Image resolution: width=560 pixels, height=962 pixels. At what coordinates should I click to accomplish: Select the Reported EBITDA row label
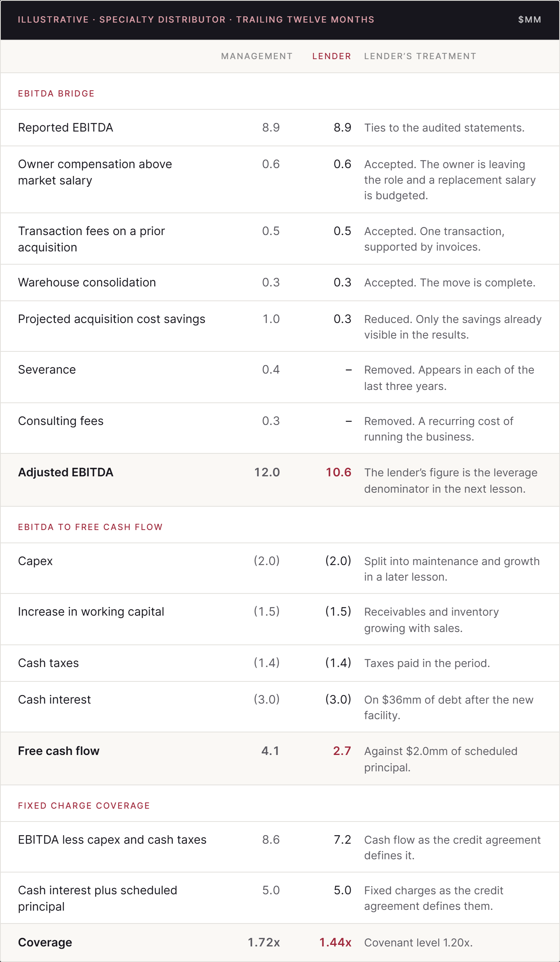[66, 128]
